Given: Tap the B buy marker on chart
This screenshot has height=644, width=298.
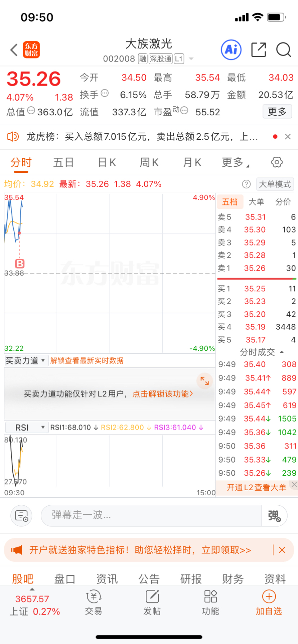Looking at the screenshot, I should [20, 264].
